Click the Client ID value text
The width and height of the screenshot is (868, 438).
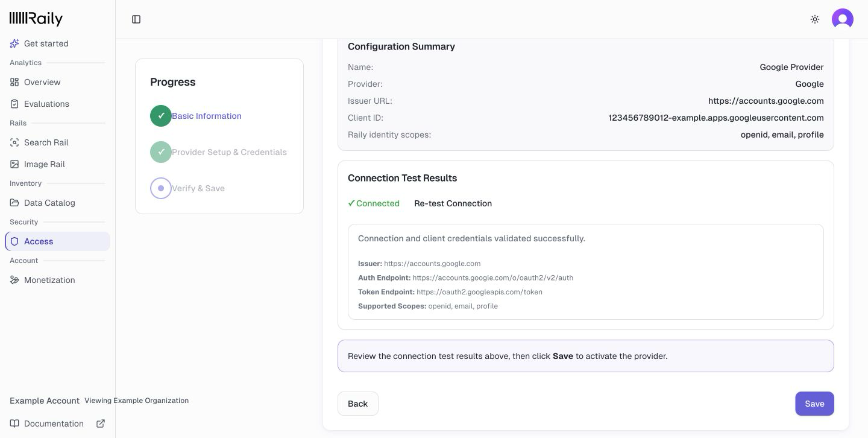(716, 118)
